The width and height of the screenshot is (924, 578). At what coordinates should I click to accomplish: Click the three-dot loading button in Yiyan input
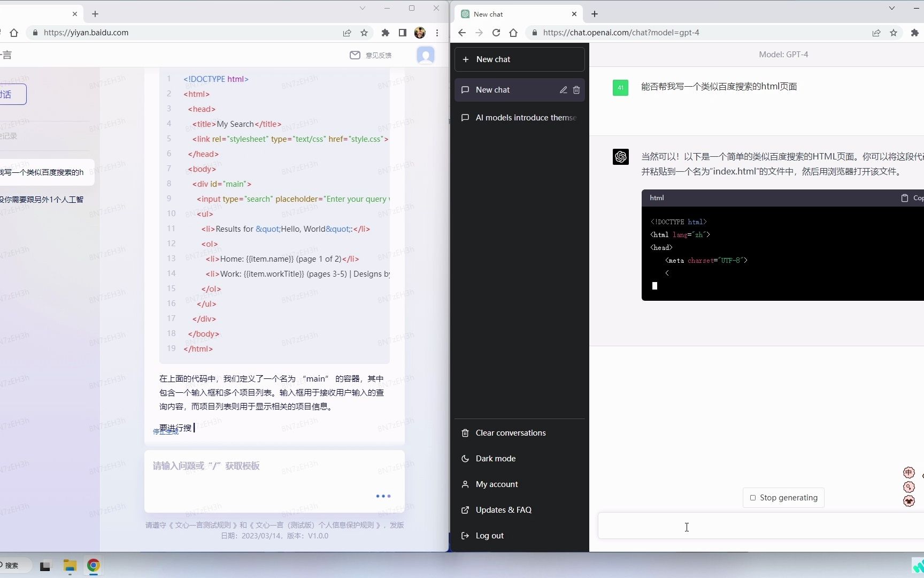pos(383,496)
